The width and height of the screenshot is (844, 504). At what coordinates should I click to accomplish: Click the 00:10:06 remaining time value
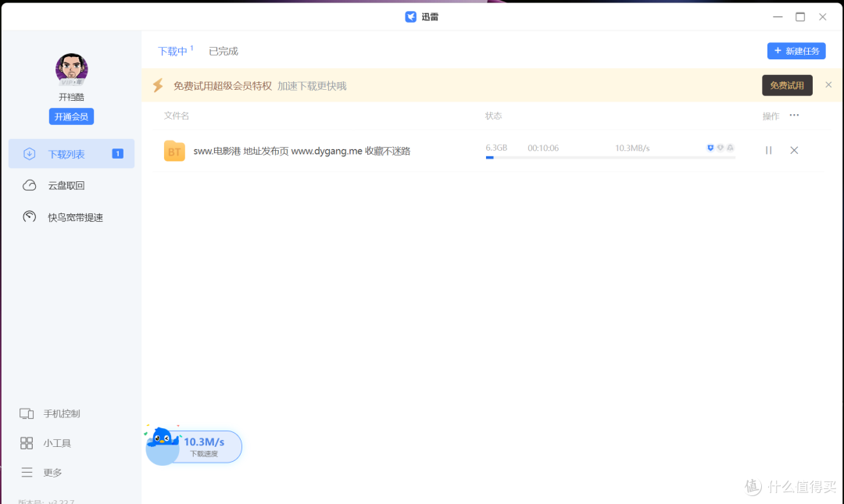543,148
